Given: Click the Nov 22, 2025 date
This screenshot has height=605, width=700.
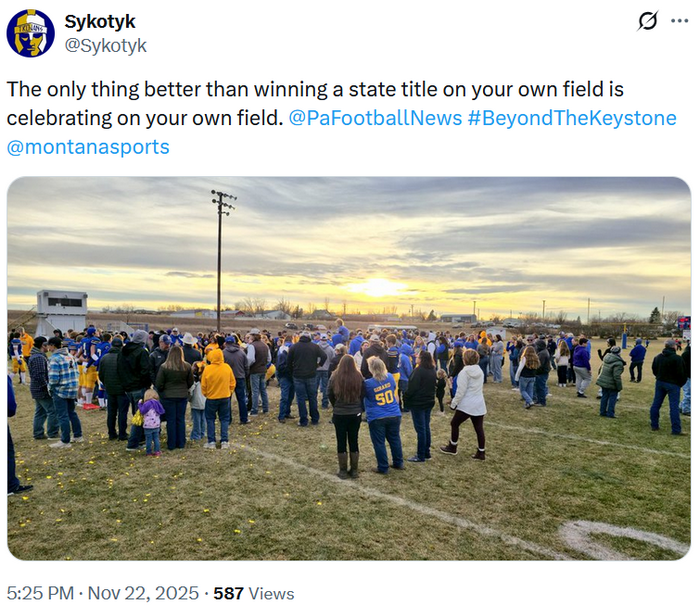Looking at the screenshot, I should 146,593.
